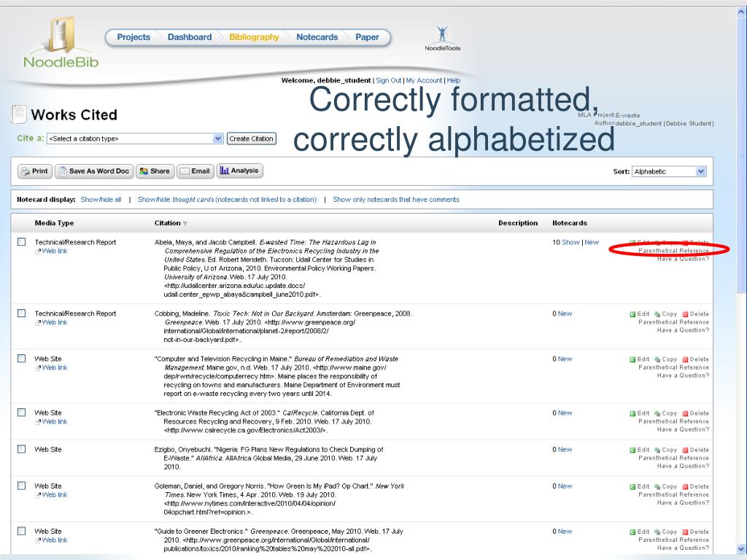Open the Analysis bar chart button

pyautogui.click(x=239, y=171)
